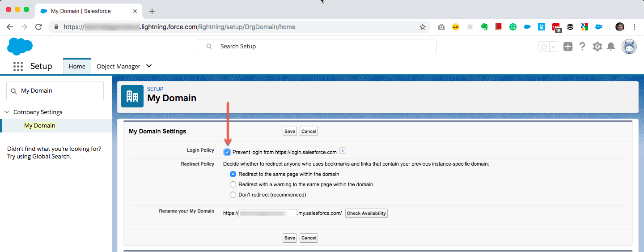Image resolution: width=644 pixels, height=252 pixels.
Task: Toggle Prevent login from login.salesforce.com checkbox
Action: click(227, 152)
